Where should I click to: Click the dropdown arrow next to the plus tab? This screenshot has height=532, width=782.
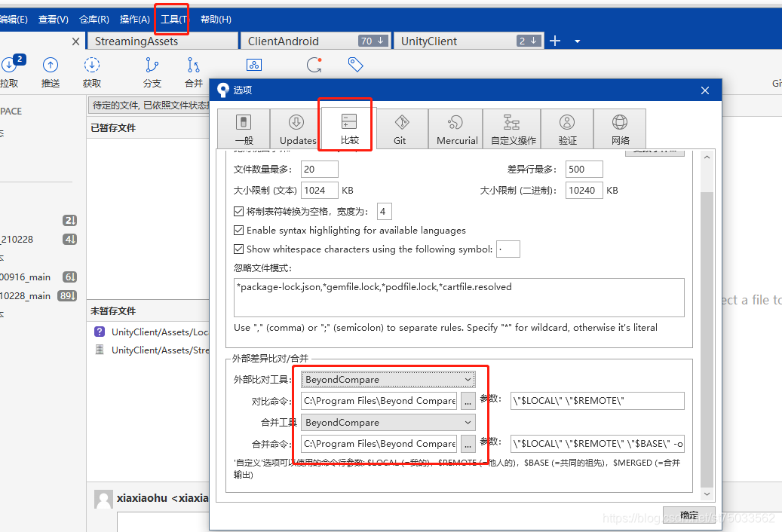click(575, 41)
